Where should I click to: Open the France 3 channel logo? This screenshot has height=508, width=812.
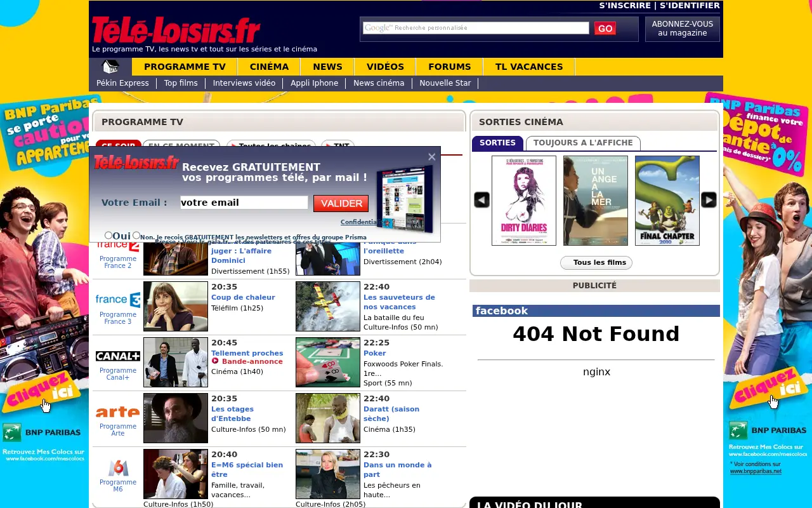[x=118, y=300]
